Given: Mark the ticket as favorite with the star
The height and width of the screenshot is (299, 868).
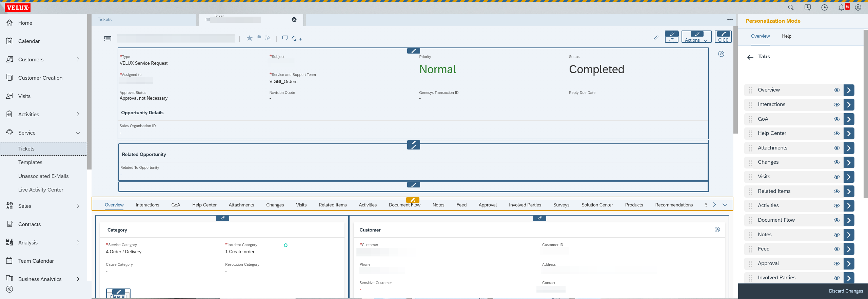Looking at the screenshot, I should (250, 38).
